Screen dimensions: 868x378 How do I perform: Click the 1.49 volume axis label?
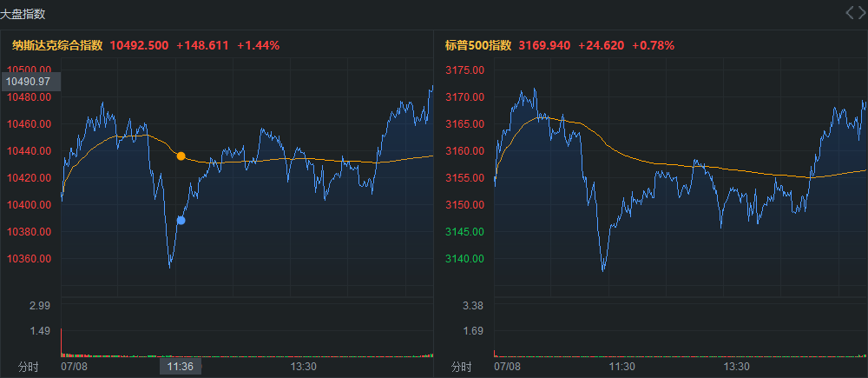[x=40, y=330]
